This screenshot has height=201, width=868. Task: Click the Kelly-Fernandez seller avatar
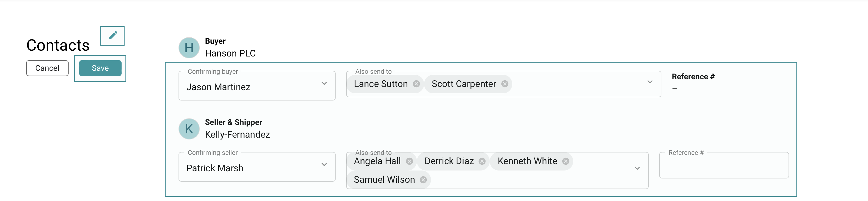(189, 129)
